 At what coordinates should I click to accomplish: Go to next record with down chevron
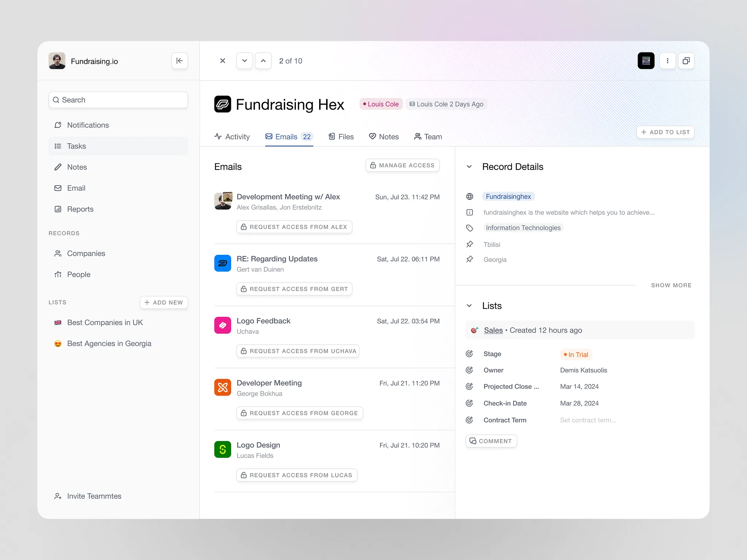pyautogui.click(x=244, y=61)
